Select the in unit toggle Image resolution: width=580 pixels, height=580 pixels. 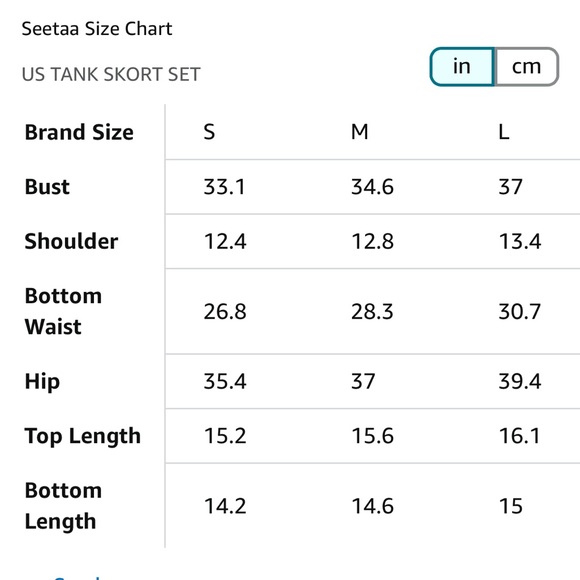462,67
